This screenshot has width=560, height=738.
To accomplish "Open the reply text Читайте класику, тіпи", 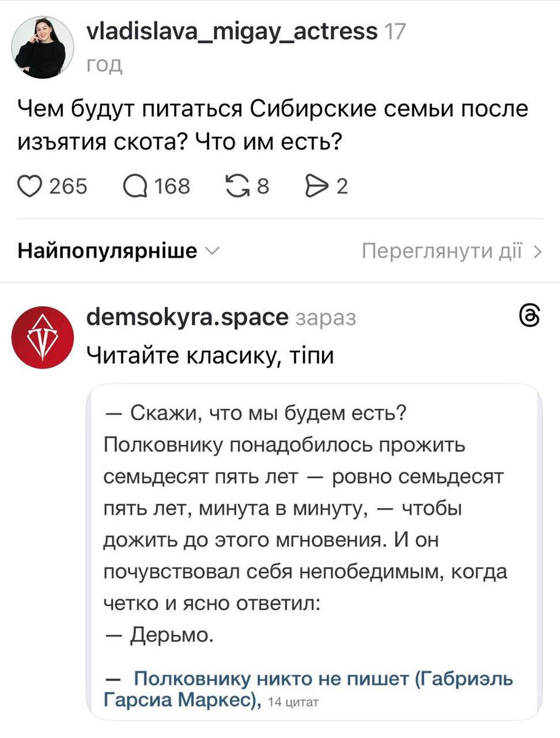I will pos(210,355).
